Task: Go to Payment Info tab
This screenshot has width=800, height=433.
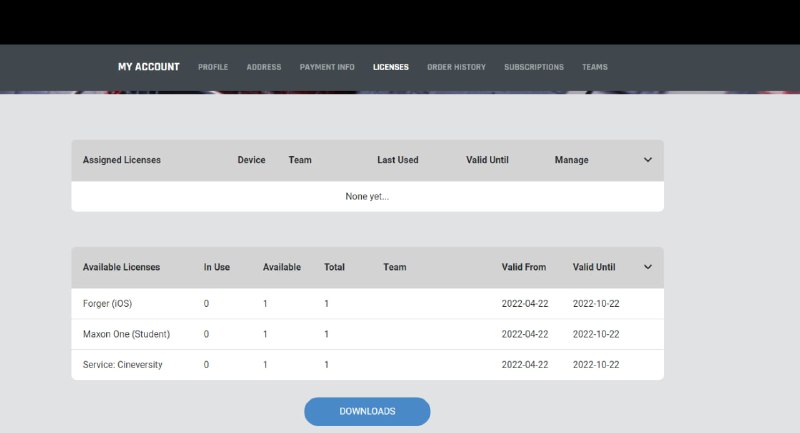Action: click(x=327, y=67)
